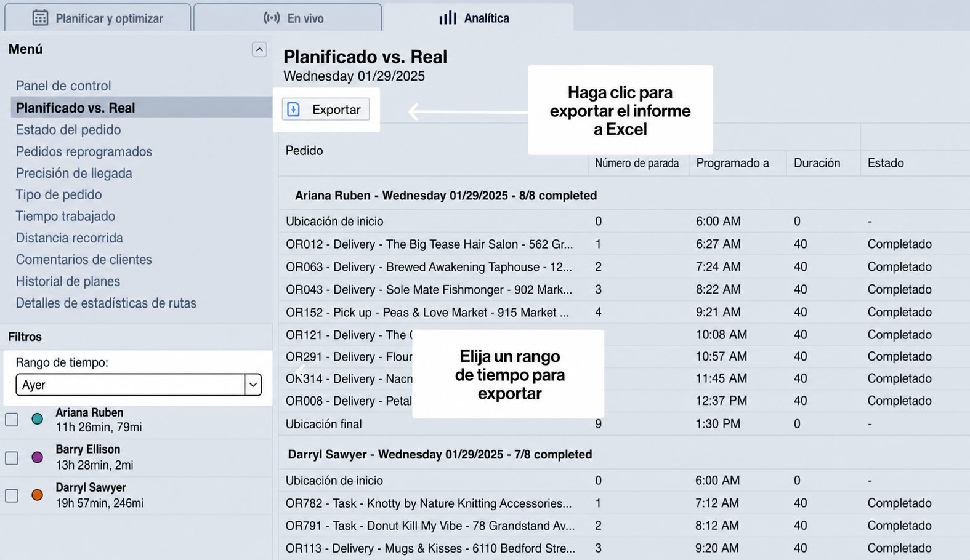Open the Rango de tiempo dropdown arrow
The width and height of the screenshot is (970, 560).
click(x=253, y=385)
